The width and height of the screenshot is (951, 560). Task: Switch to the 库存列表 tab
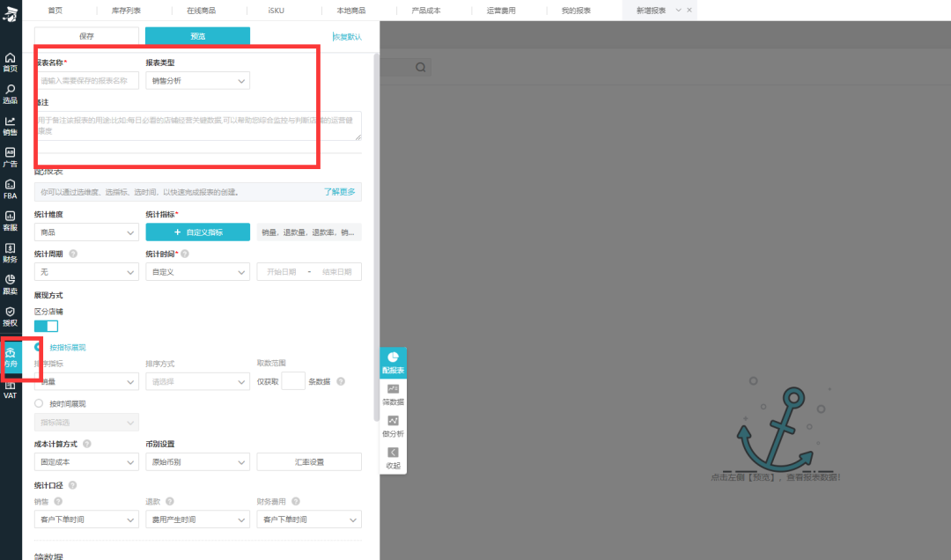pos(126,11)
